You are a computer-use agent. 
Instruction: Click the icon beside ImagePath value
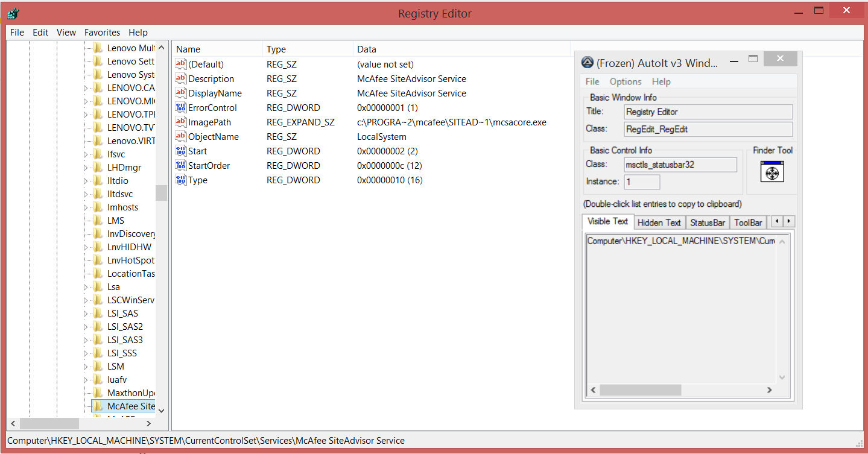point(181,122)
